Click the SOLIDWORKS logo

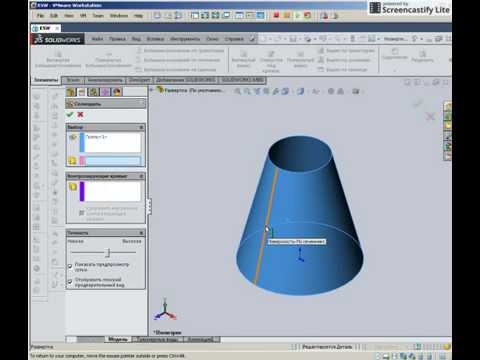tap(58, 39)
